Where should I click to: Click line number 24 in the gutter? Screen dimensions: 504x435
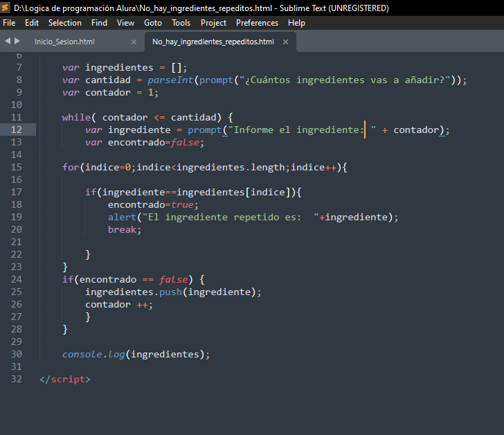click(x=17, y=279)
